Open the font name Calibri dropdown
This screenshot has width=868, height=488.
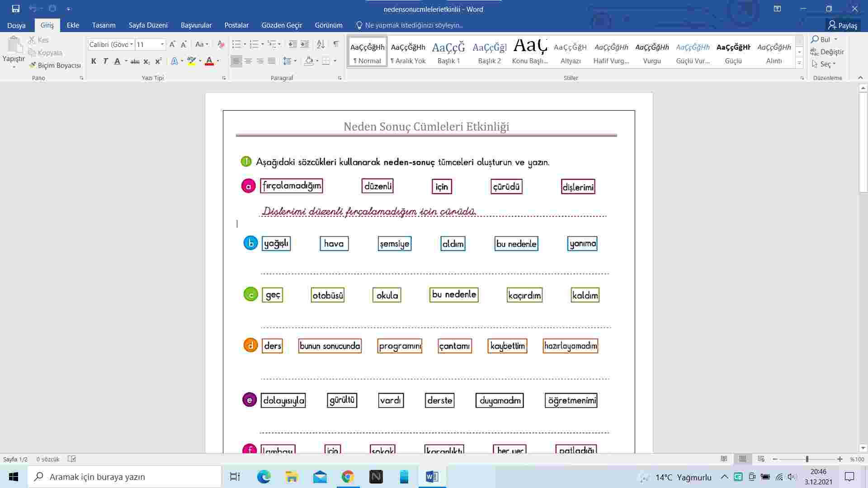pos(132,44)
